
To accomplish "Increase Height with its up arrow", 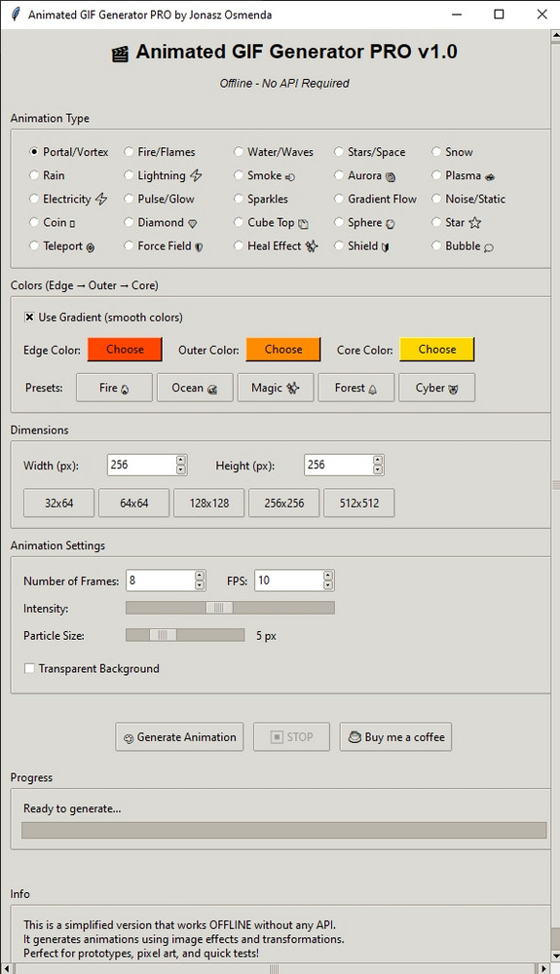I will [x=378, y=461].
